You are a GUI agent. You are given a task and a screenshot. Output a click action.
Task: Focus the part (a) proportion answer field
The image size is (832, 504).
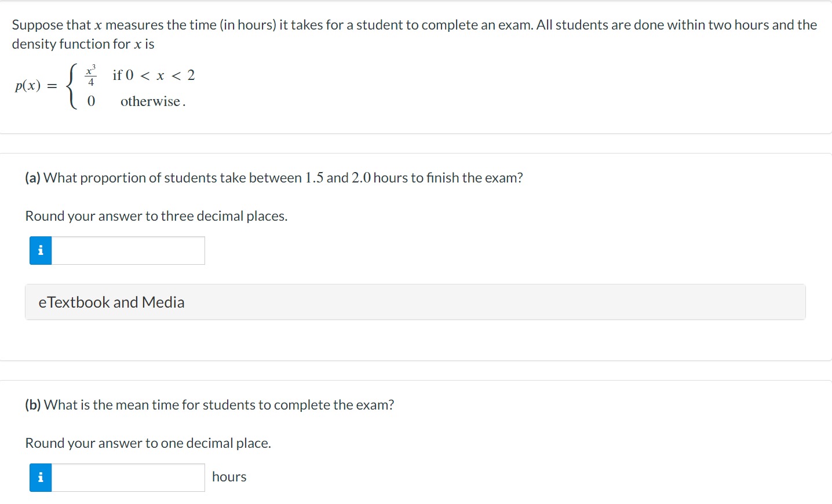tap(128, 250)
